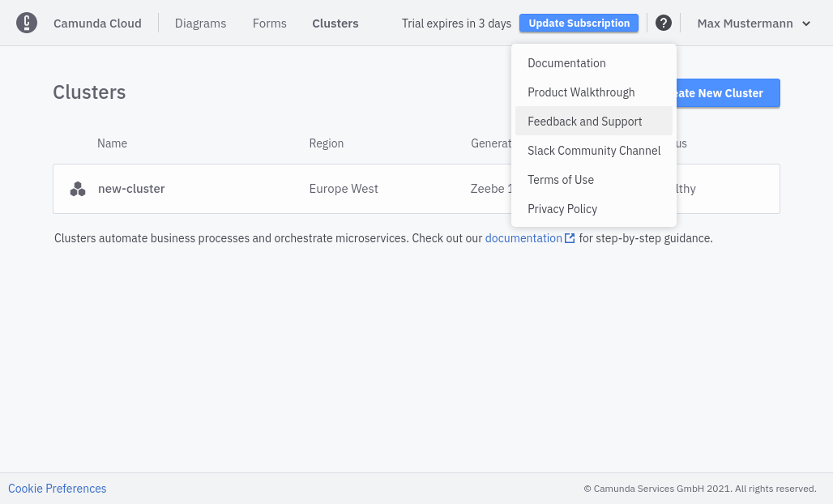This screenshot has width=833, height=504.
Task: Click the help question mark icon
Action: tap(664, 23)
